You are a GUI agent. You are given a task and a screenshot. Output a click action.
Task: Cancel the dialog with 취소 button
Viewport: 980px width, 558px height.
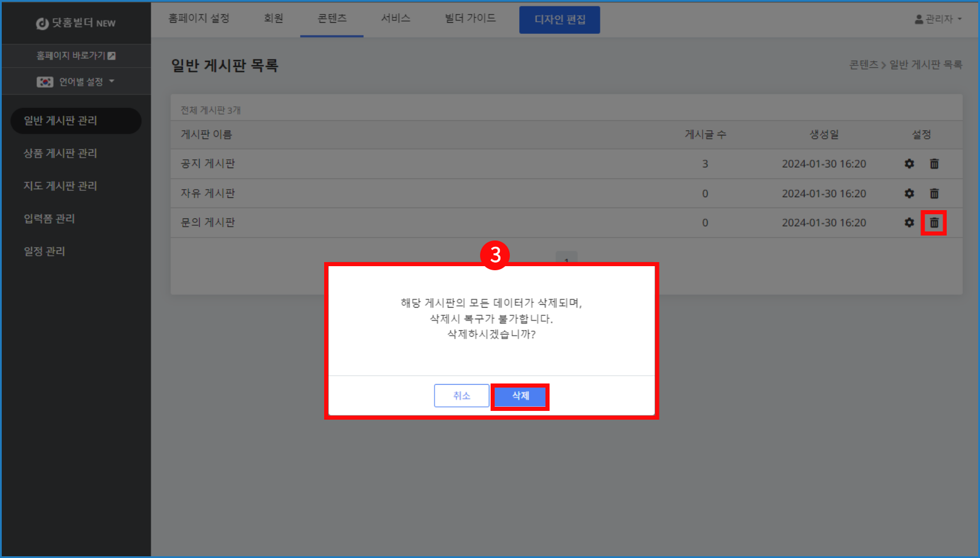[x=461, y=396]
